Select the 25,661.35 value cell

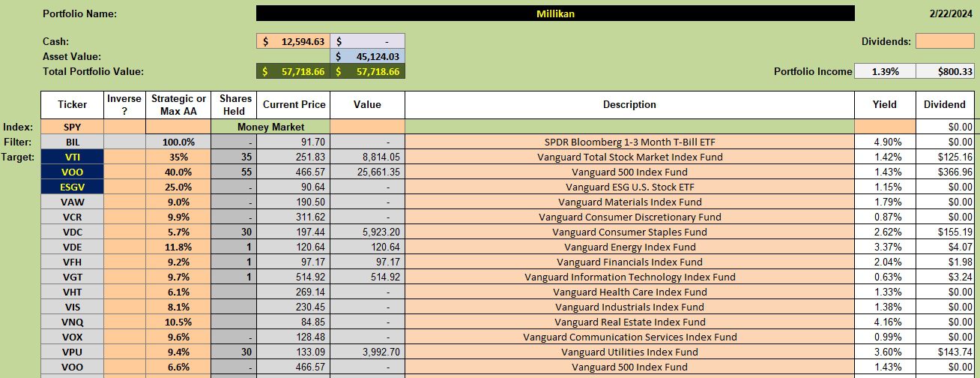[x=368, y=172]
